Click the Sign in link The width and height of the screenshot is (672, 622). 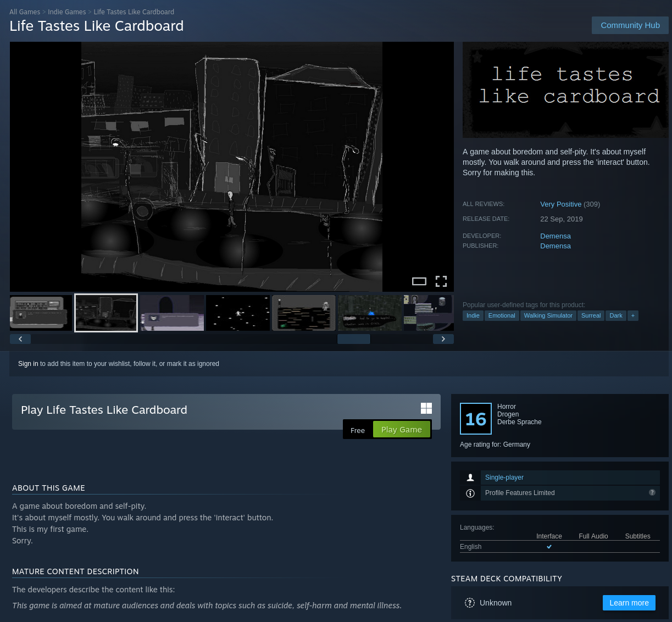(x=28, y=364)
